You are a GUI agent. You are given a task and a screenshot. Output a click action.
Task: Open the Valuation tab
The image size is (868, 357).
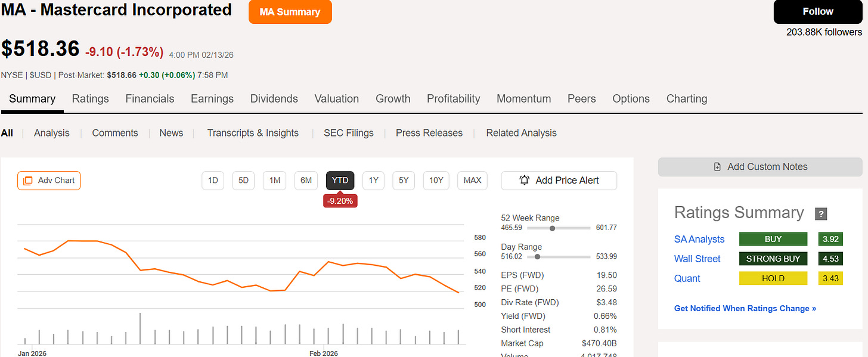337,99
